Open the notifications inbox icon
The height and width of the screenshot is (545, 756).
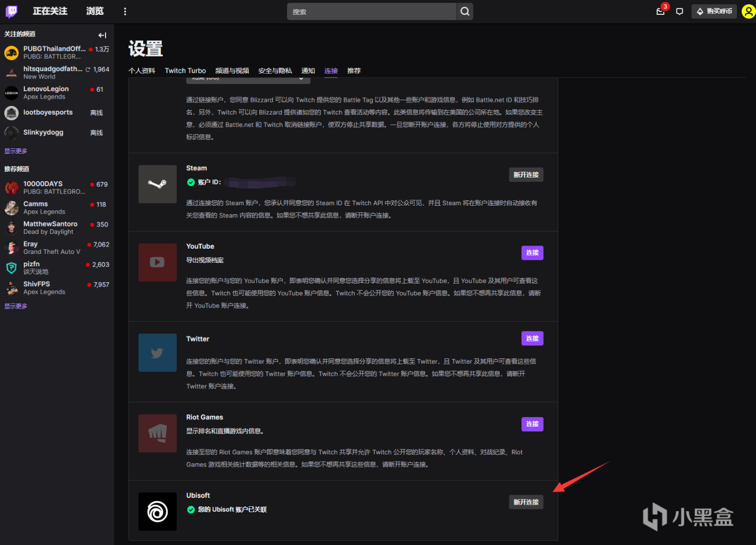tap(661, 11)
